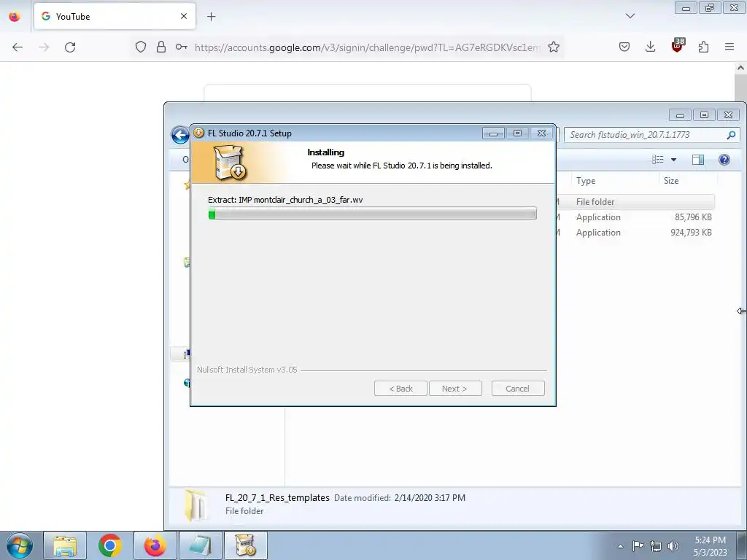This screenshot has height=560, width=747.
Task: Close the YouTube tab
Action: pyautogui.click(x=184, y=16)
